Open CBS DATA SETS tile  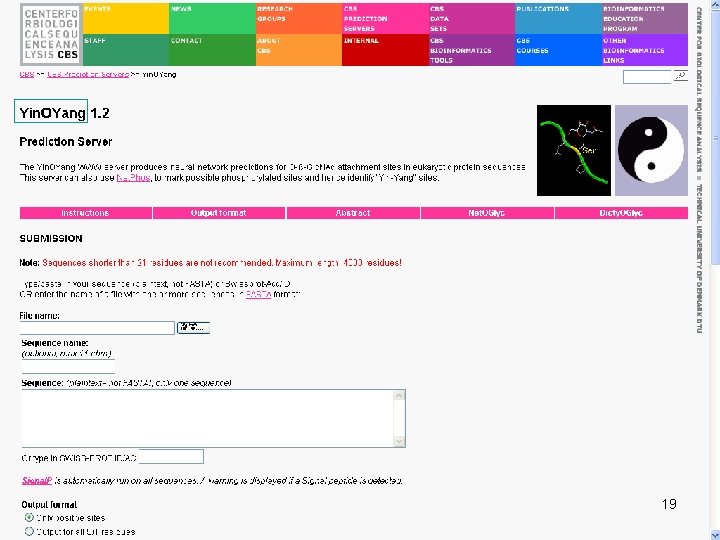tap(472, 18)
